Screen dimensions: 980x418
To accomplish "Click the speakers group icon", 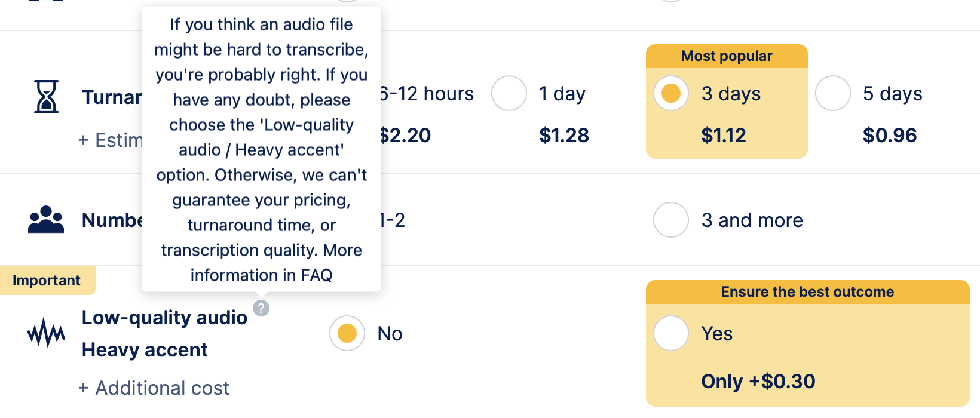I will tap(45, 220).
